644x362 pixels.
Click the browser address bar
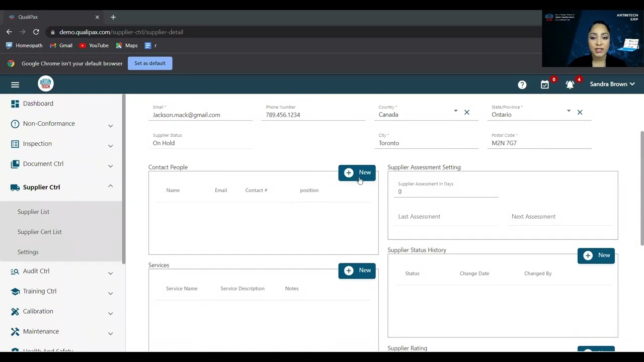pos(292,32)
